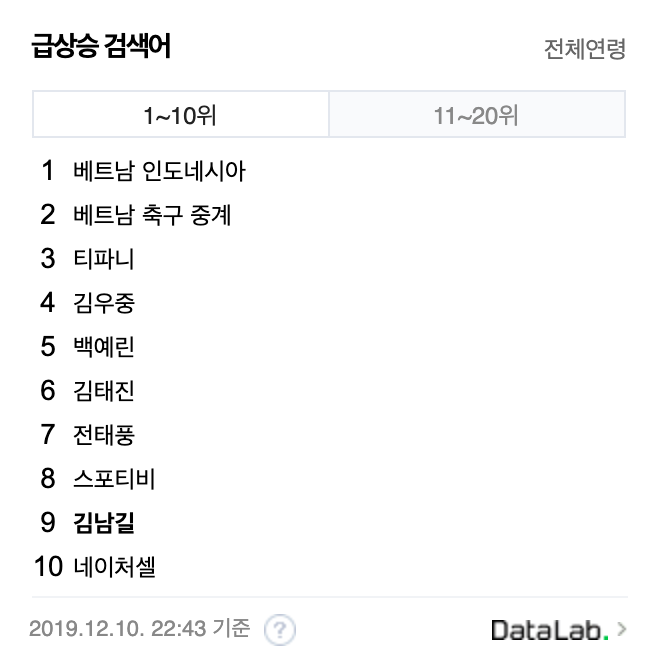Click the rank number 10 entry
The width and height of the screenshot is (658, 660).
[48, 567]
